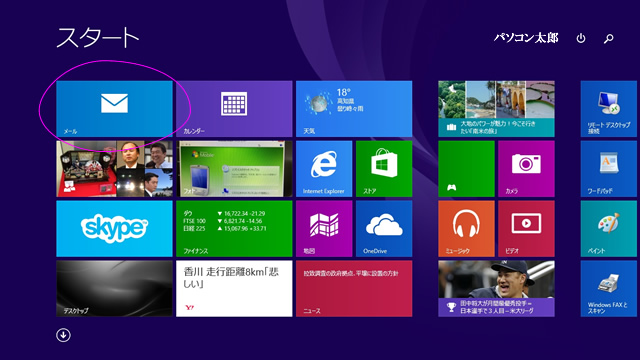Open the Video (ビデオ) tile
Screen dimensions: 640x360
point(527,229)
